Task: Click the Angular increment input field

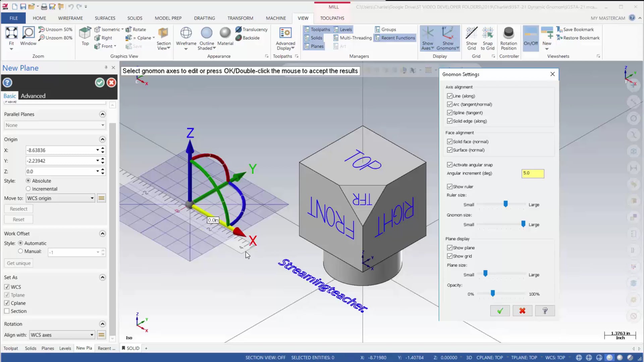Action: pyautogui.click(x=532, y=173)
